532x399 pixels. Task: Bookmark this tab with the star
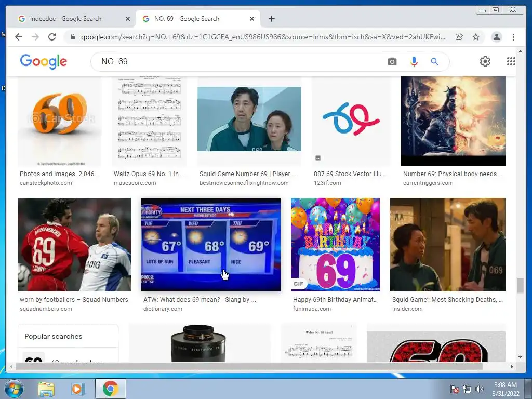(476, 37)
